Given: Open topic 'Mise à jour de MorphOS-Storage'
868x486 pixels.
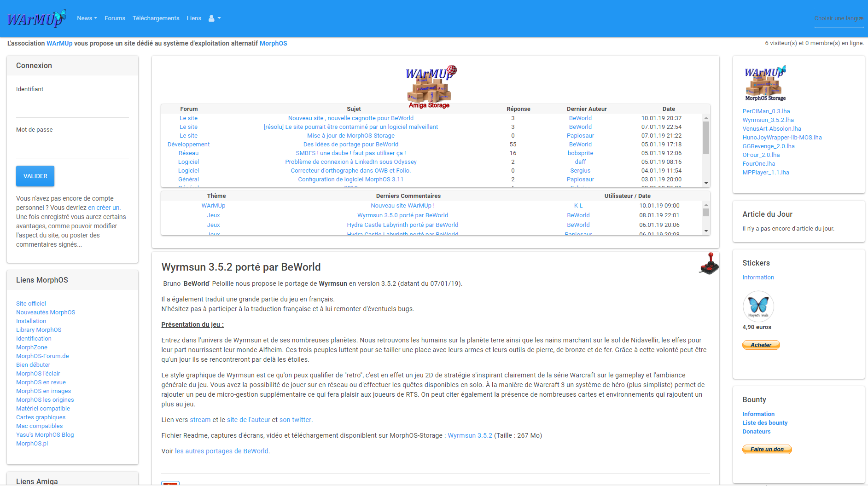Looking at the screenshot, I should 351,136.
